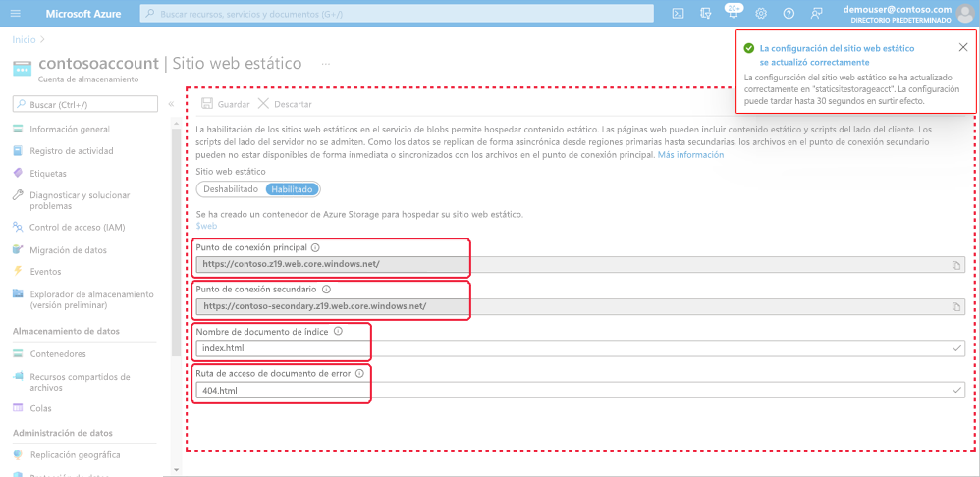Open the Más información link

pos(690,155)
